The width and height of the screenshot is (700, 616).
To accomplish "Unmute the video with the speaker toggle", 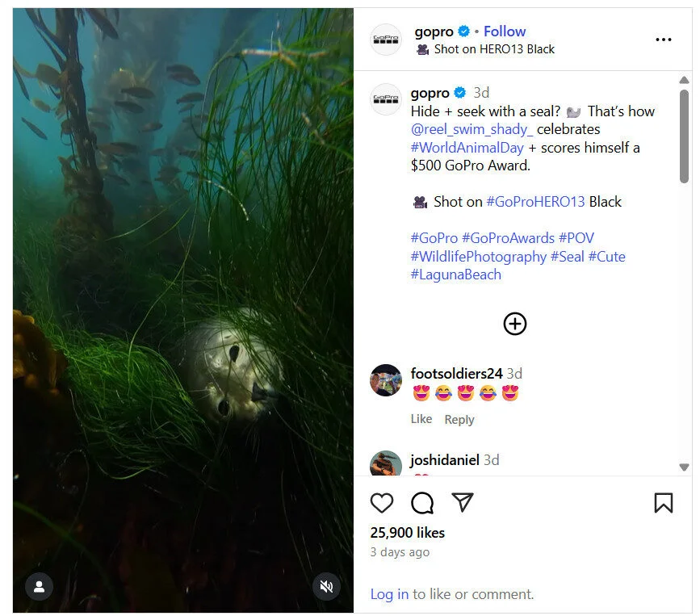I will [x=326, y=586].
